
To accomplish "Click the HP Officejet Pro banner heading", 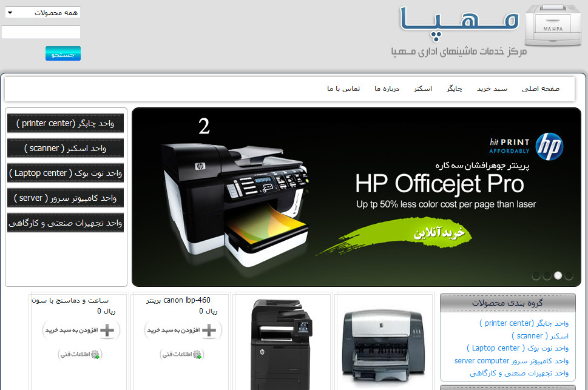I will (439, 184).
